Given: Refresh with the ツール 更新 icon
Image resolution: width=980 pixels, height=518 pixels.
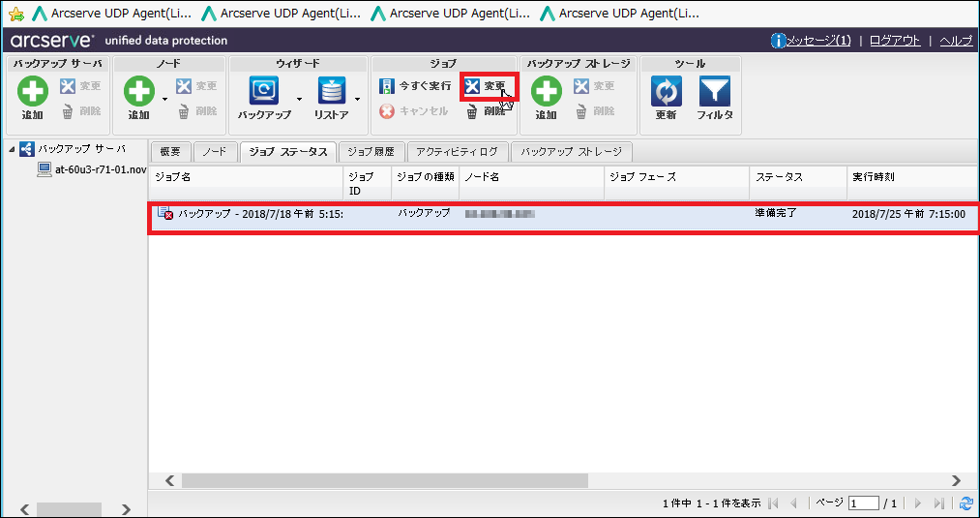Looking at the screenshot, I should point(667,91).
